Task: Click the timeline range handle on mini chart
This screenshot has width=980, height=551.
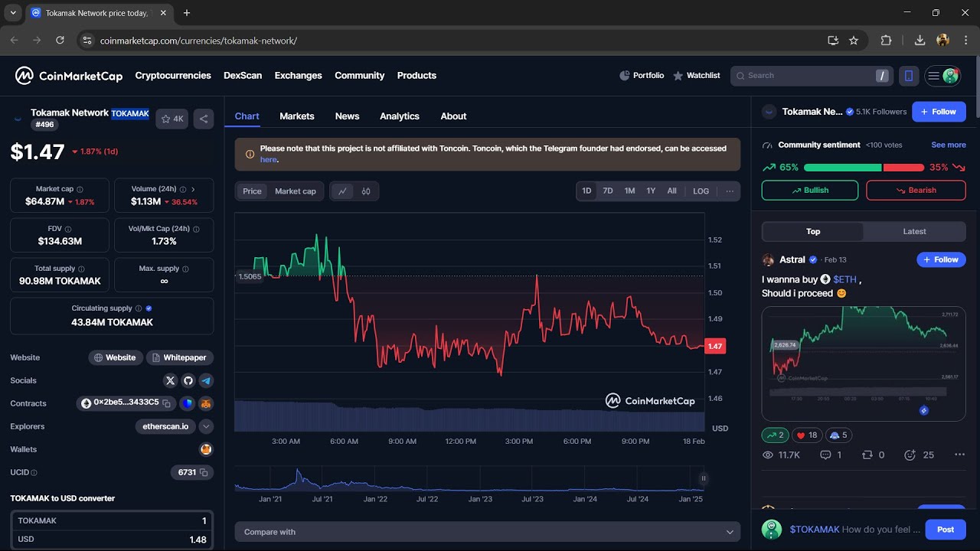Action: pos(703,478)
